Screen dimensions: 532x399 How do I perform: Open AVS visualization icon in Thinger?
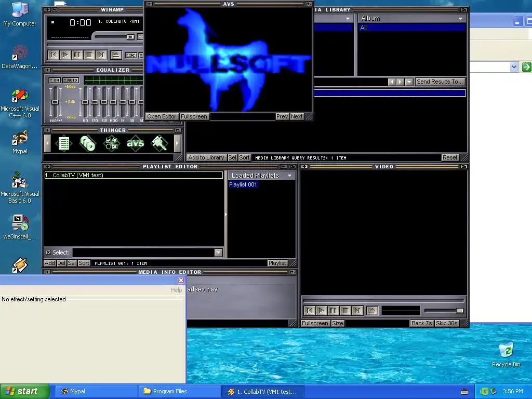[136, 143]
